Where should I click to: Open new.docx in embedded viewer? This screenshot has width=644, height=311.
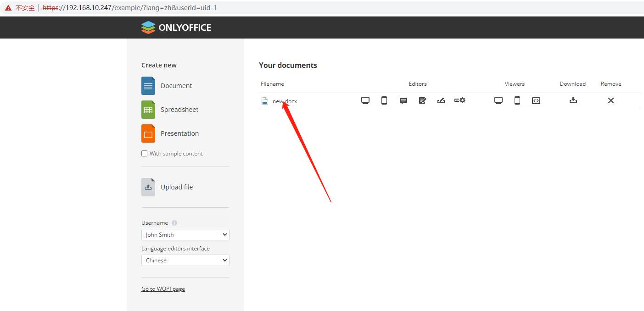coord(536,100)
